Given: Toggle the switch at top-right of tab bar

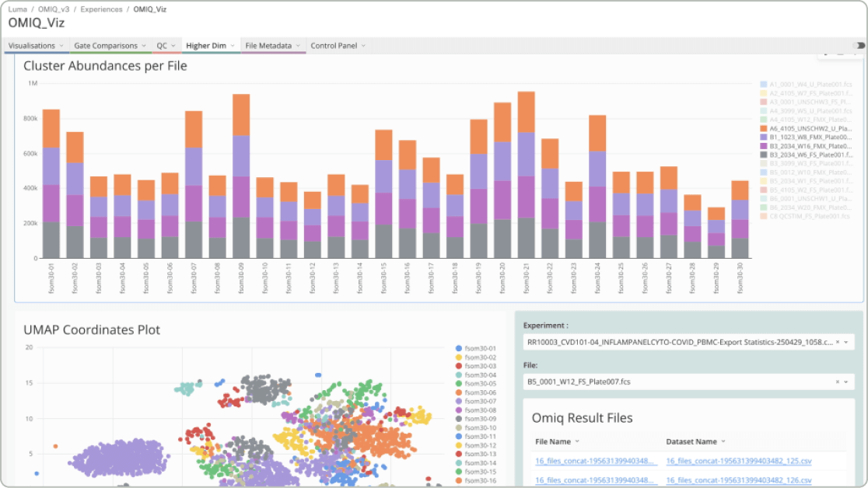Looking at the screenshot, I should (x=859, y=46).
